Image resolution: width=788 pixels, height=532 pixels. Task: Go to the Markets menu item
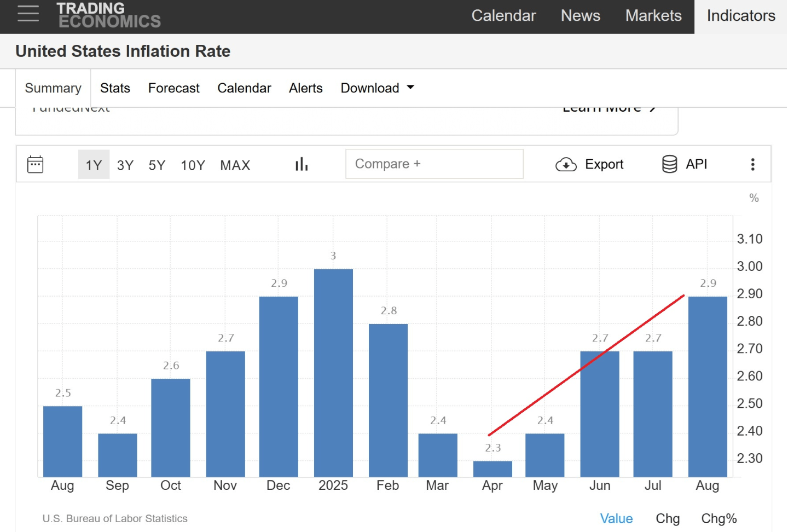pyautogui.click(x=653, y=16)
